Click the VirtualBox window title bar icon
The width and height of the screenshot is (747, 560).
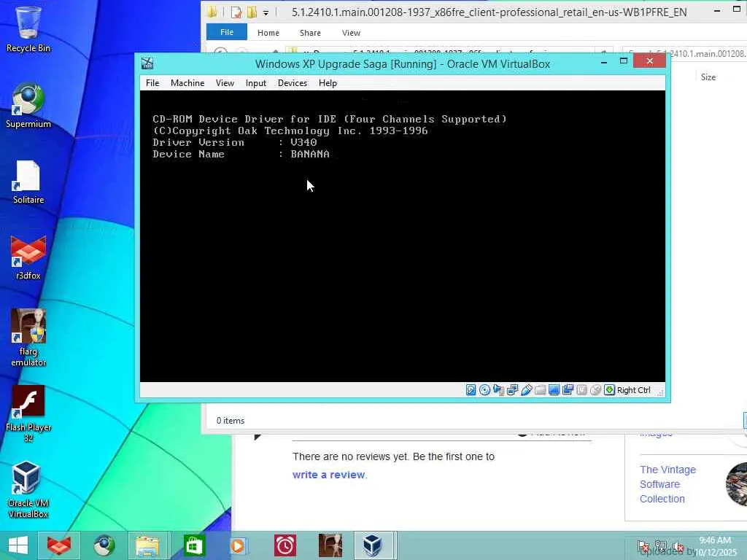(x=147, y=63)
